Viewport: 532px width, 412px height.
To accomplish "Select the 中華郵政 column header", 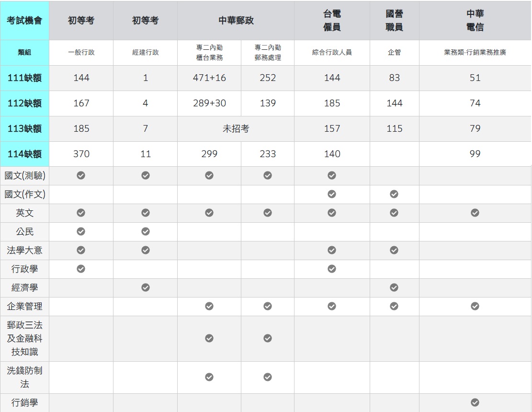I will pyautogui.click(x=236, y=21).
